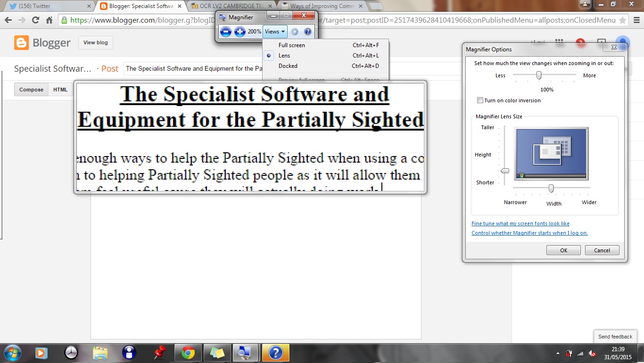Screen dimensions: 644x363
Task: Open Control whether Magnifier starts when I log on
Action: point(529,233)
